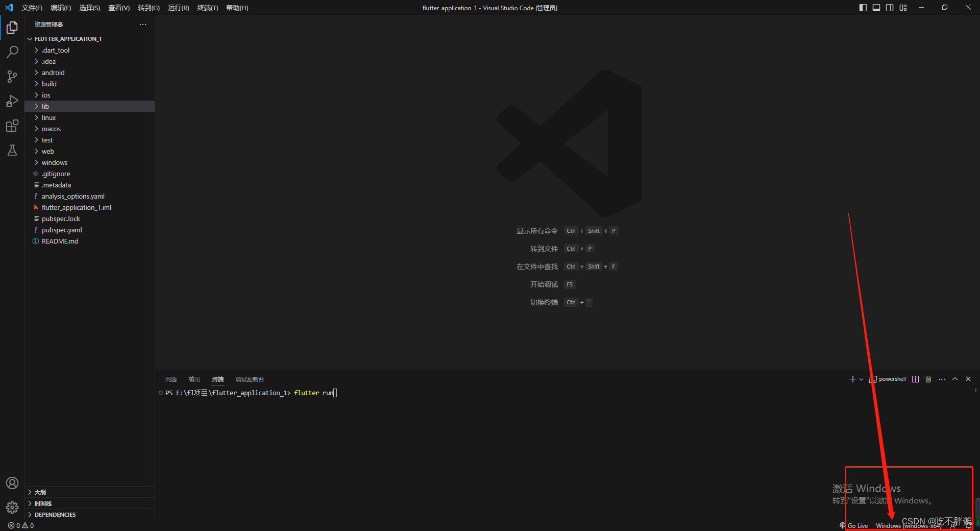Open the Extensions view icon
The image size is (980, 531).
(12, 126)
